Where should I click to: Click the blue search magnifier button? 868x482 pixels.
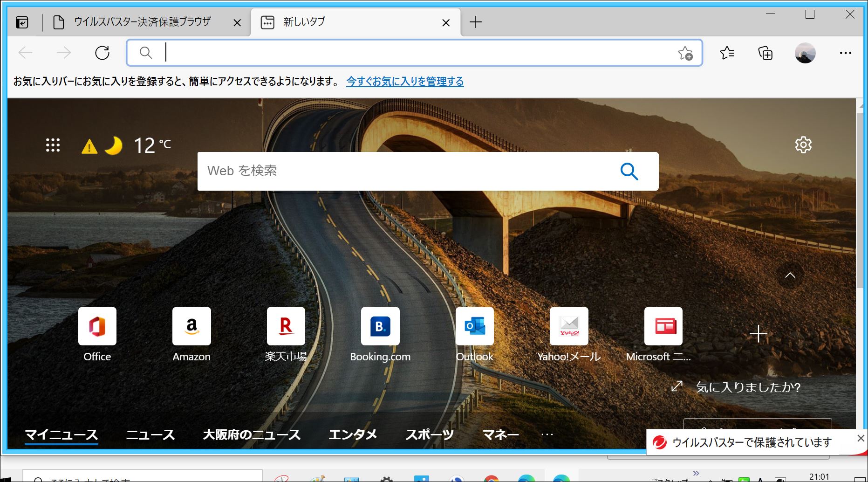629,171
